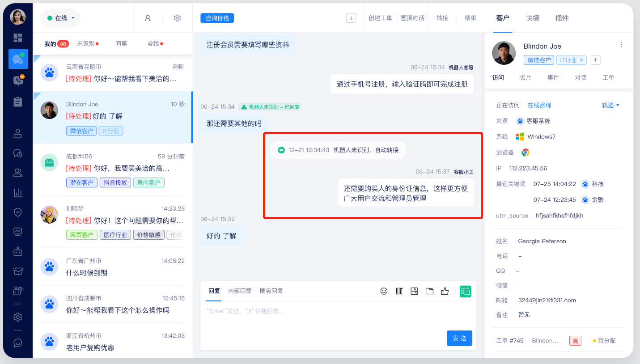The height and width of the screenshot is (364, 640).
Task: Select the 事件 sub-tab
Action: 553,77
